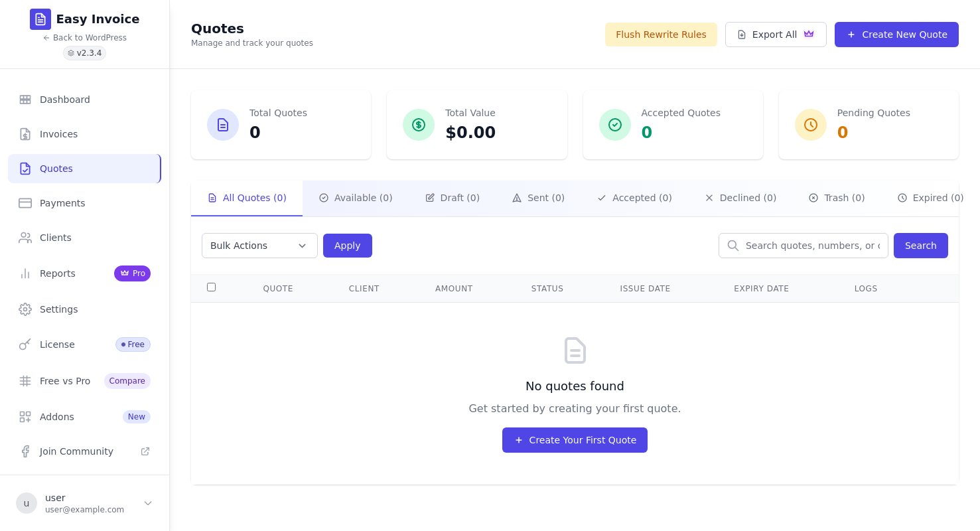The width and height of the screenshot is (980, 531).
Task: Tick the select-all checkbox in table header
Action: (x=211, y=287)
